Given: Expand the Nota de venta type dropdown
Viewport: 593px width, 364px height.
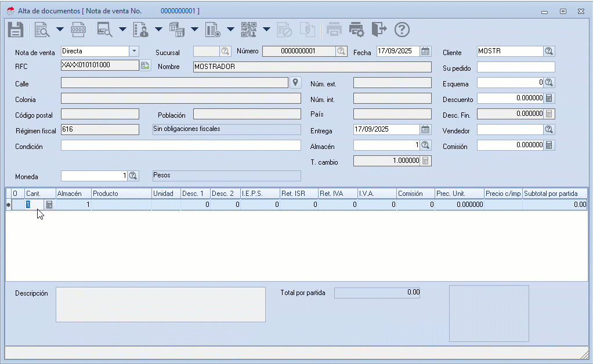Looking at the screenshot, I should 134,51.
